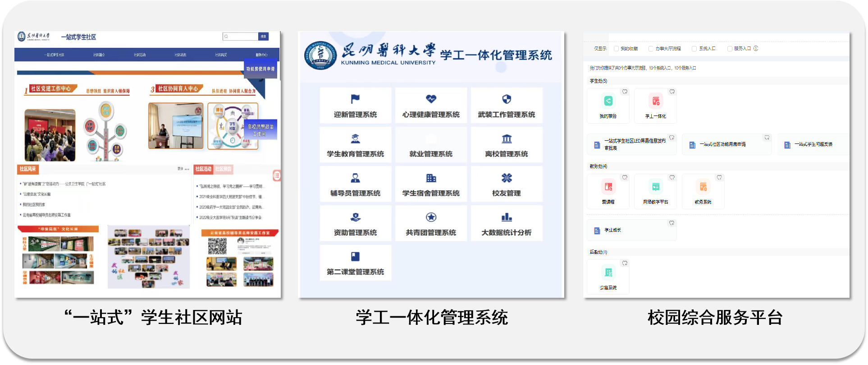Click 功能房使用申请 floating button

click(x=260, y=69)
